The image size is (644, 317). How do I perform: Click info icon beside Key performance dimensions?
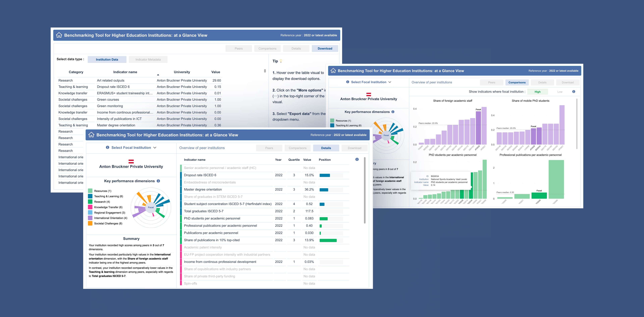click(x=158, y=181)
